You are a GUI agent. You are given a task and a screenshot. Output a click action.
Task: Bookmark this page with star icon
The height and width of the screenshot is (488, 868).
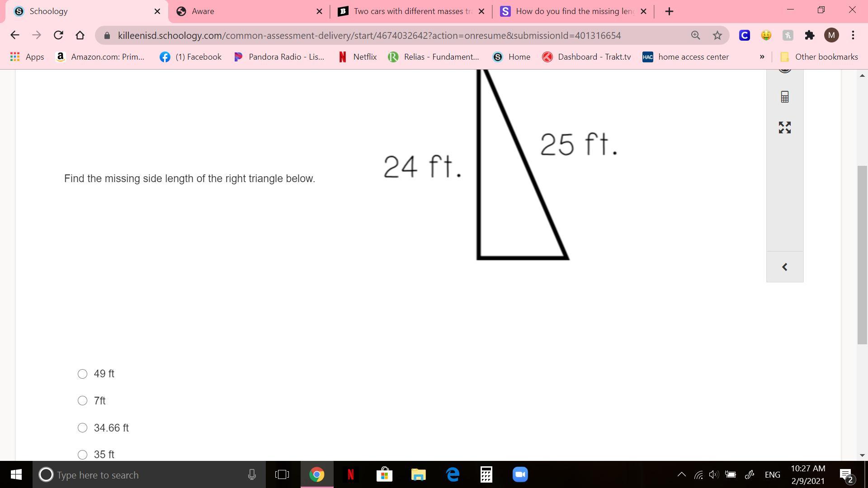point(717,35)
